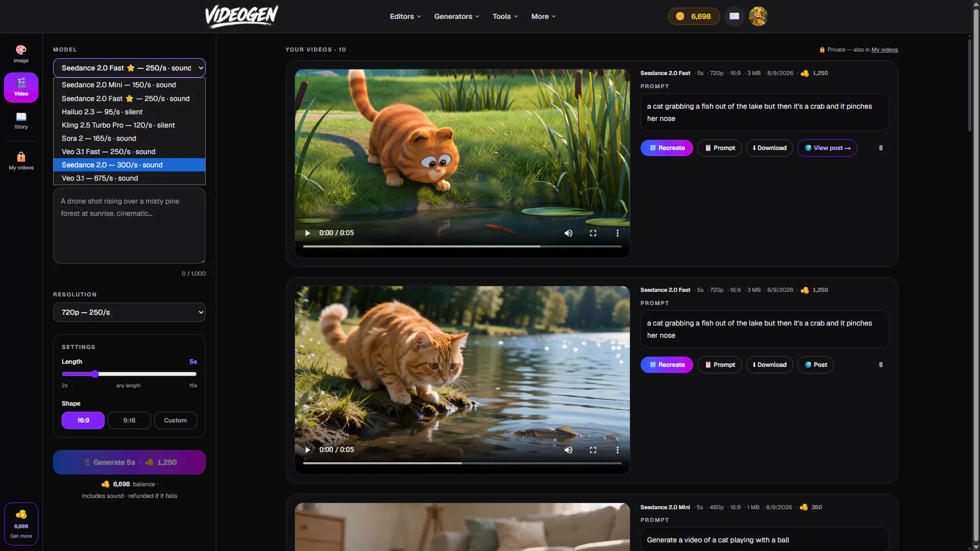Open the Tools menu

pyautogui.click(x=505, y=16)
